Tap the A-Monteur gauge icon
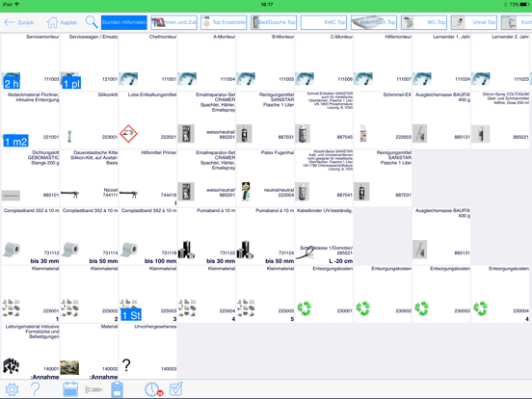Viewport: 532px width, 399px height. [x=187, y=78]
